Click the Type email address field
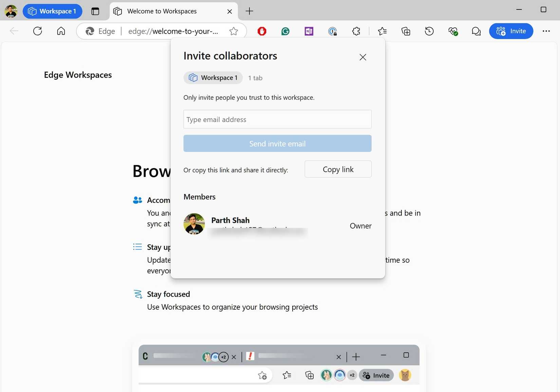 click(277, 119)
